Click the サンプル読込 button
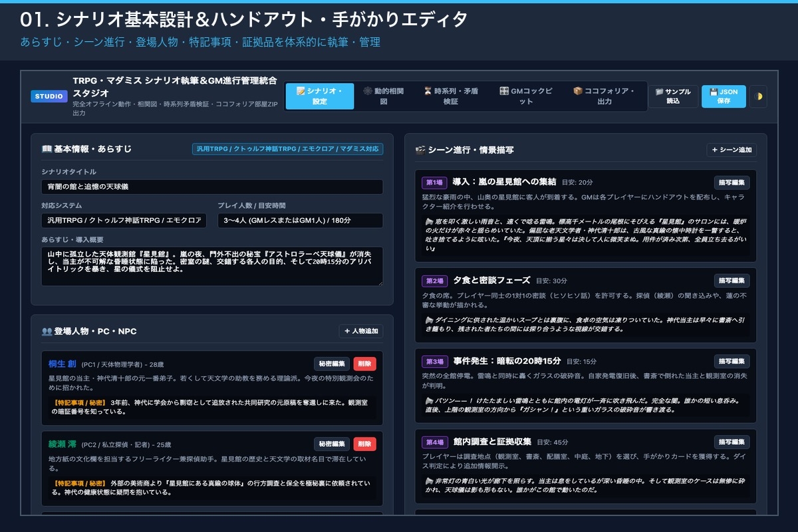 (x=673, y=96)
